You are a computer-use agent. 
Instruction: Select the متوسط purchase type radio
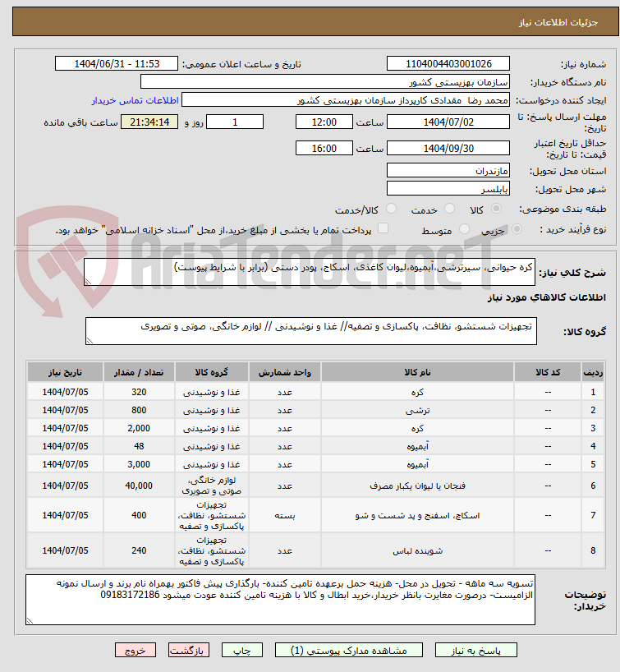click(x=464, y=229)
